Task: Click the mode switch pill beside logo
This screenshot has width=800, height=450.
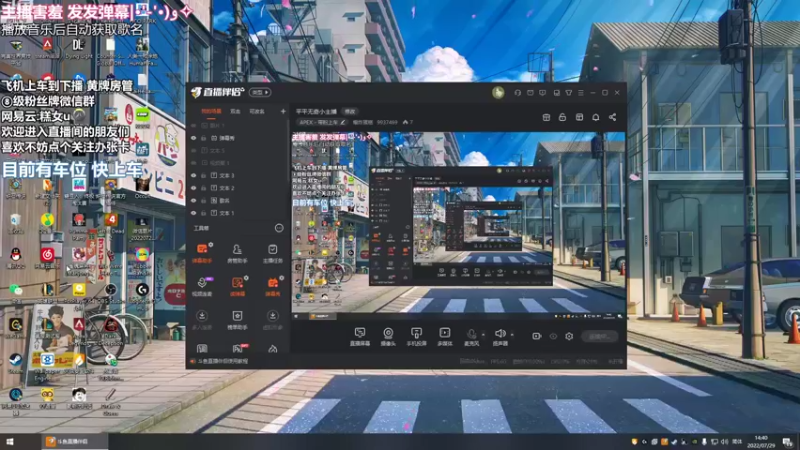Action: (260, 92)
